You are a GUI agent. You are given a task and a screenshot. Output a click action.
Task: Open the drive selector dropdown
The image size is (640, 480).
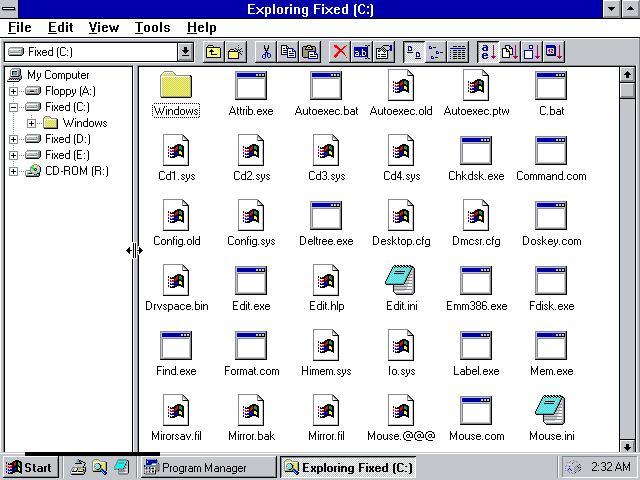185,52
